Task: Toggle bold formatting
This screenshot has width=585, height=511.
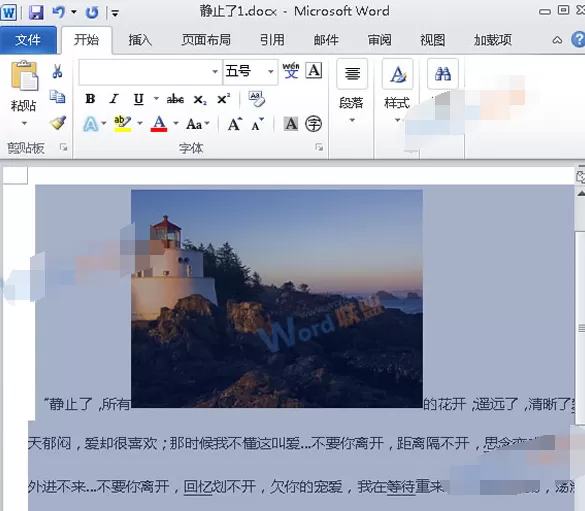Action: pyautogui.click(x=90, y=99)
